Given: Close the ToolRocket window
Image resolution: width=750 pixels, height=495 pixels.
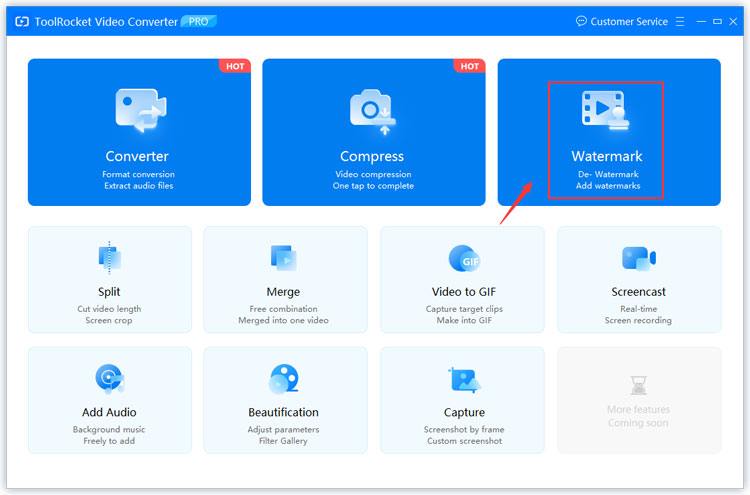Looking at the screenshot, I should [x=733, y=22].
